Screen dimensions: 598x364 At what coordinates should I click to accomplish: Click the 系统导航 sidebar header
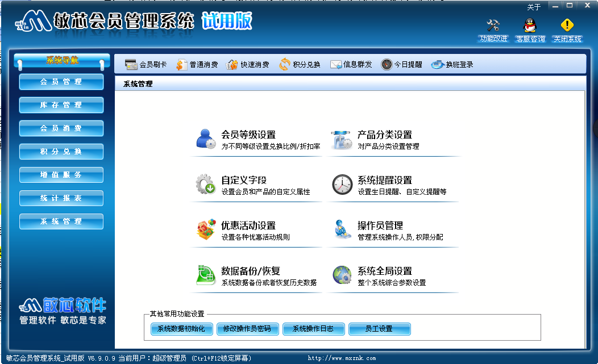(62, 60)
